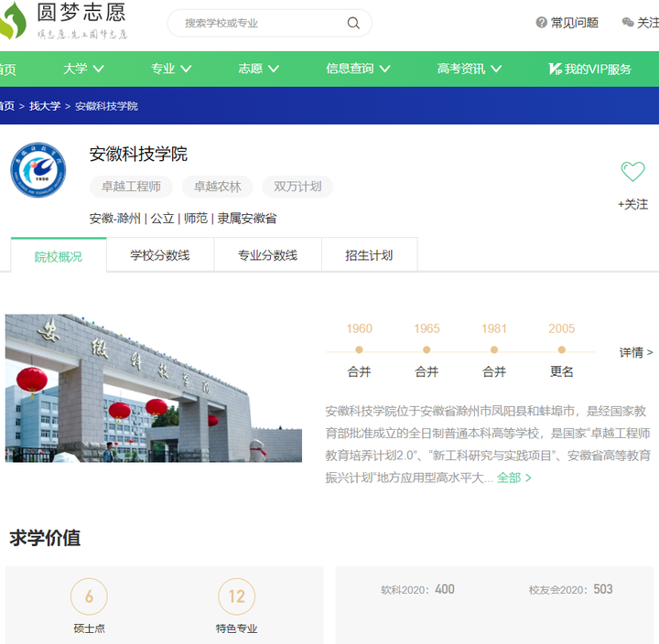The height and width of the screenshot is (644, 659).
Task: Expand the 志愿 dropdown menu
Action: (258, 69)
